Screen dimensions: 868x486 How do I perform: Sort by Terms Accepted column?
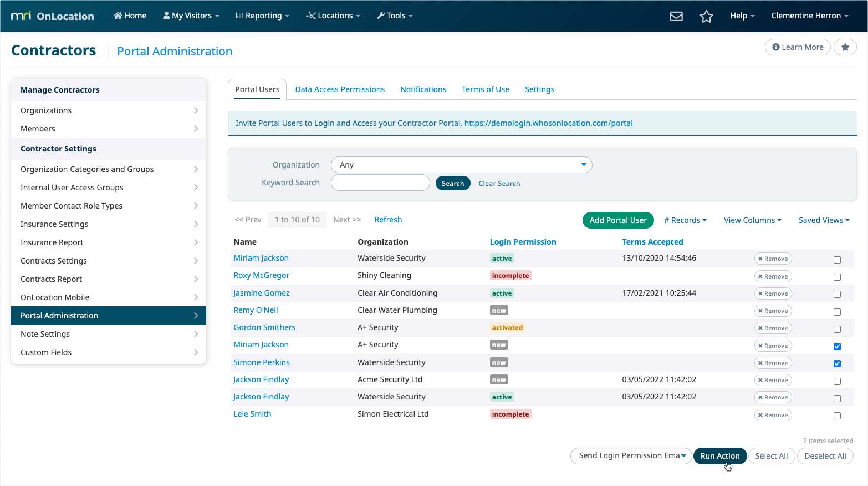click(652, 242)
